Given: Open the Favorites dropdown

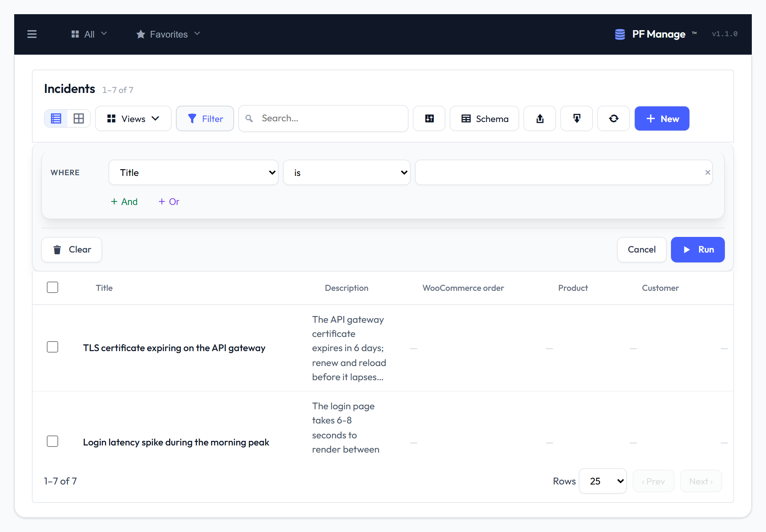Looking at the screenshot, I should click(168, 34).
